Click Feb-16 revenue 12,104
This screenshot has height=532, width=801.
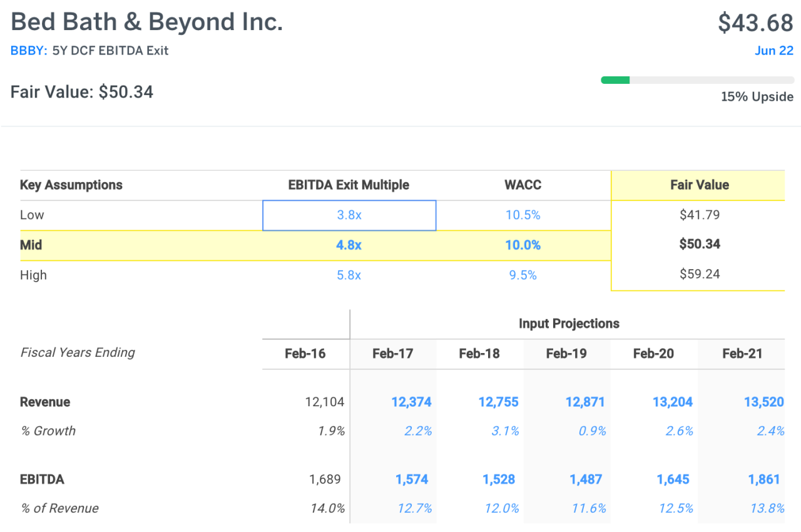pos(325,402)
